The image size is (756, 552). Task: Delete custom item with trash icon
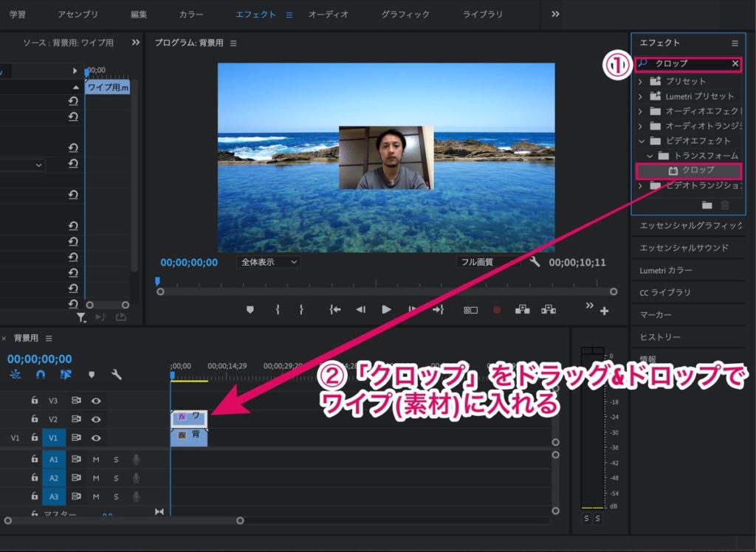tap(725, 205)
